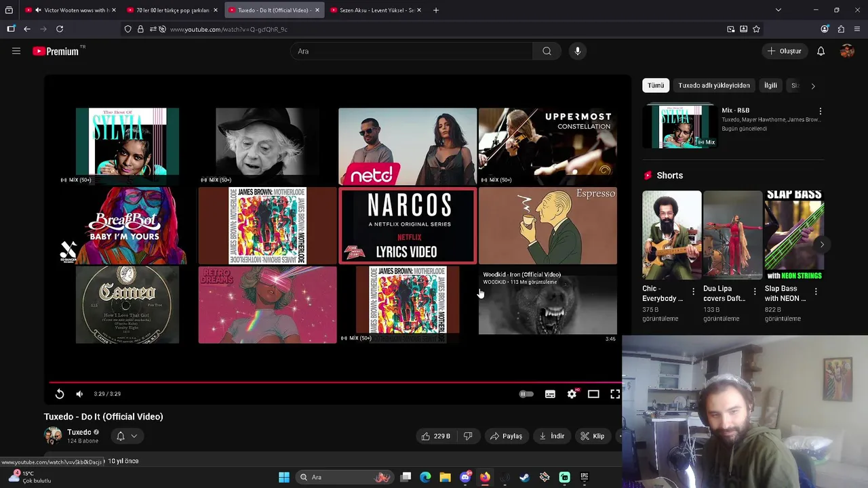
Task: Open account avatar menu
Action: tap(847, 51)
